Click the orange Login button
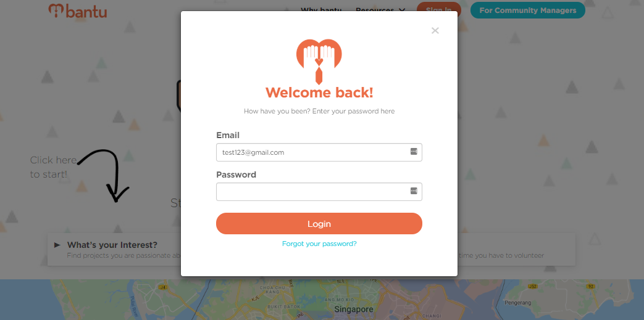Viewport: 644px width, 320px height. (x=319, y=224)
